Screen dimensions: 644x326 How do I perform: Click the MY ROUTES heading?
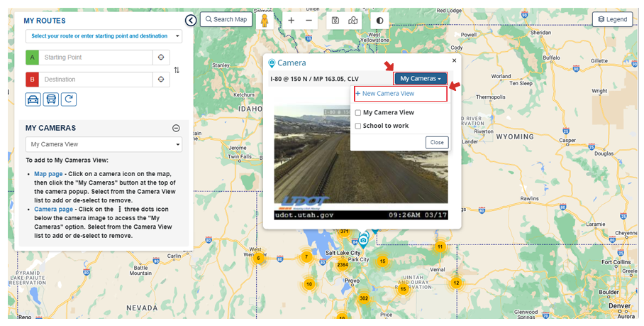coord(45,21)
